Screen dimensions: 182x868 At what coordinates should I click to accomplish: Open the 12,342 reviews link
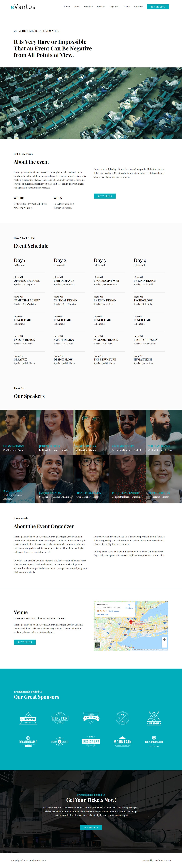114,611
